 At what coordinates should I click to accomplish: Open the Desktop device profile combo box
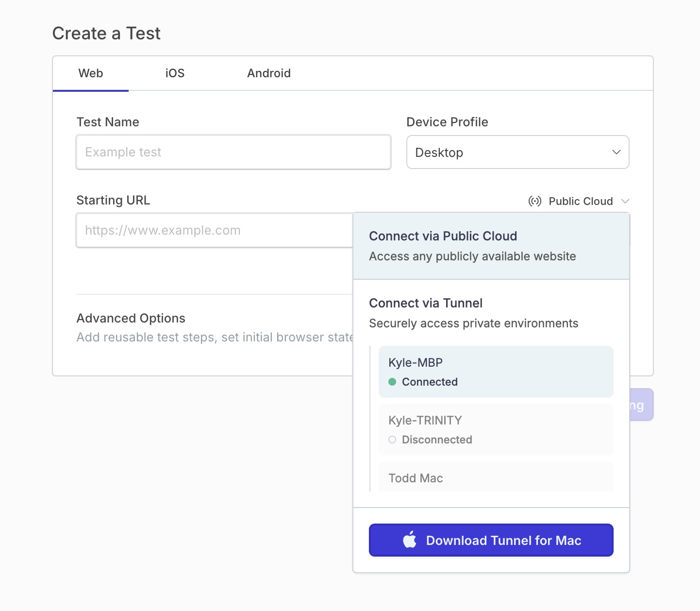tap(517, 152)
